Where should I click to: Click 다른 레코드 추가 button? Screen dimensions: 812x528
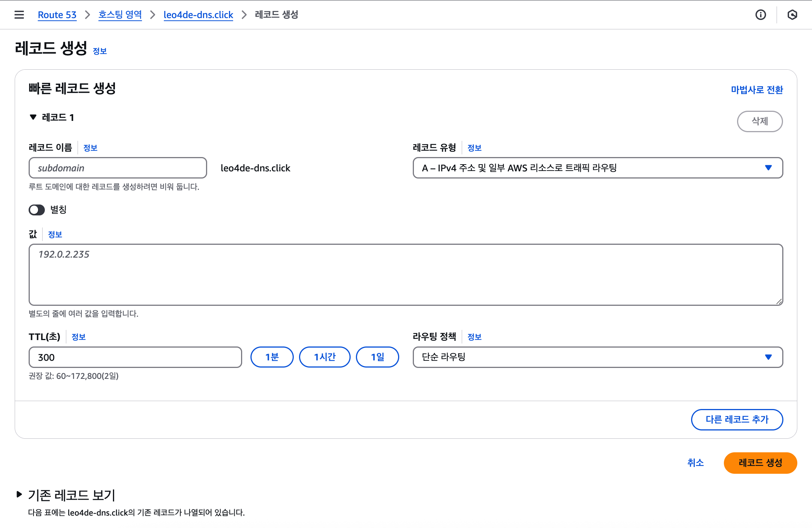coord(737,420)
